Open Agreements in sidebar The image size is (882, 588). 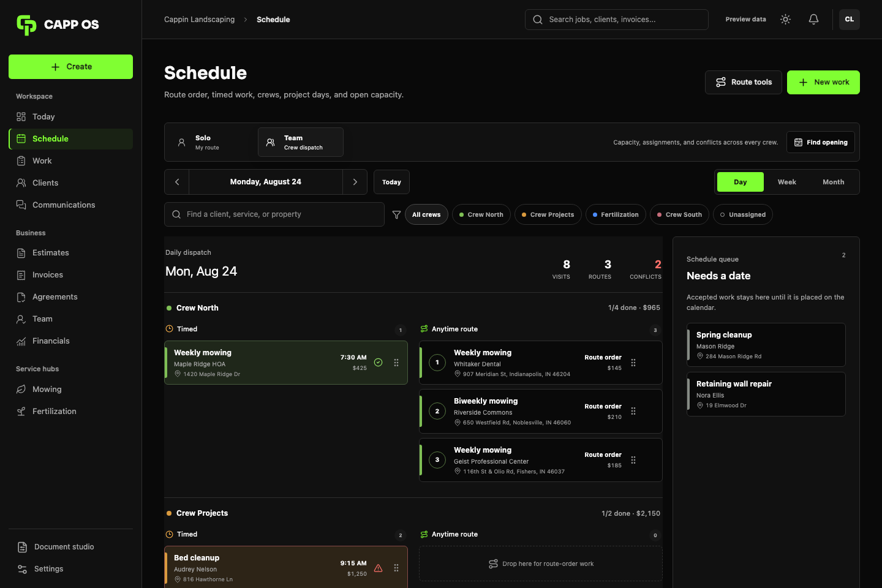[x=71, y=297]
